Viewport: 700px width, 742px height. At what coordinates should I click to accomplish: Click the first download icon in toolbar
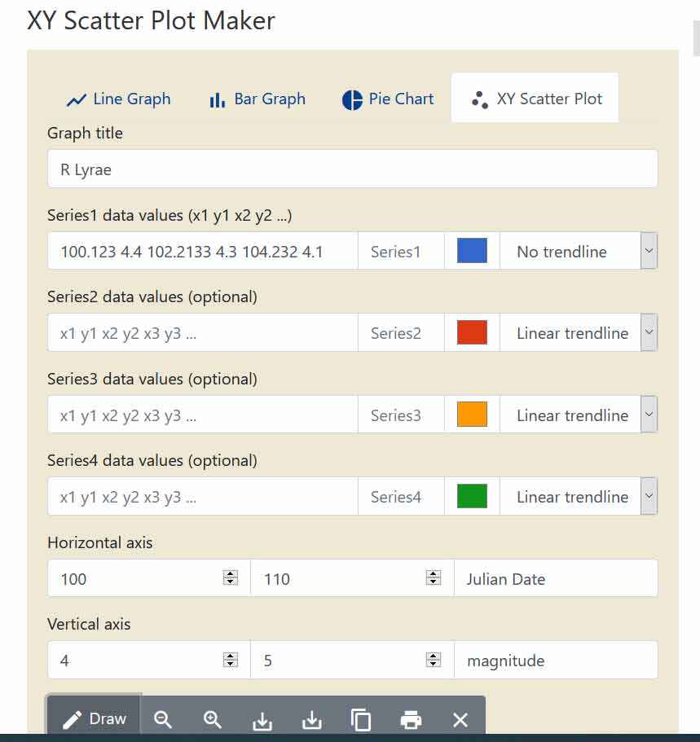click(x=262, y=721)
